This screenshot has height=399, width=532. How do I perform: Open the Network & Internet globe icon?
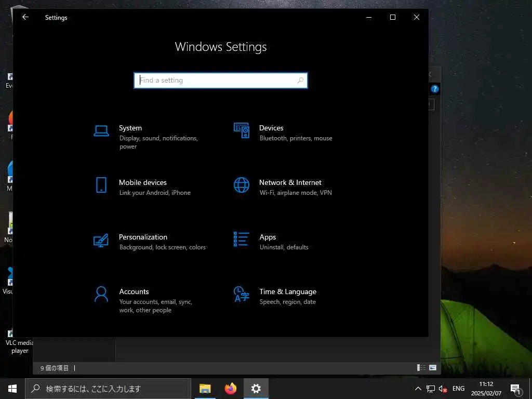point(242,185)
